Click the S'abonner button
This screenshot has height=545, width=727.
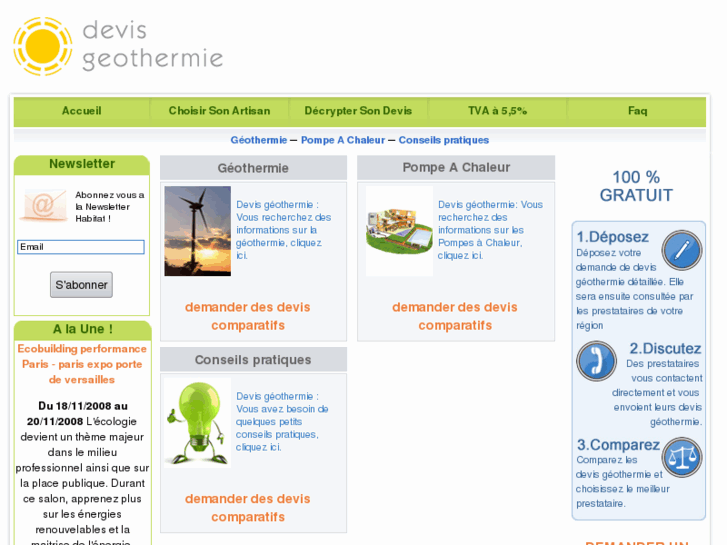pyautogui.click(x=81, y=284)
